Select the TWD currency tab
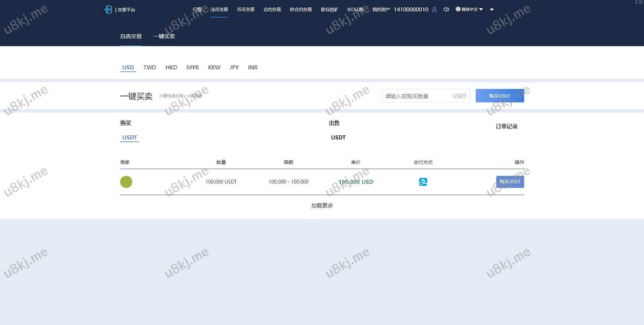The width and height of the screenshot is (644, 325). [149, 67]
